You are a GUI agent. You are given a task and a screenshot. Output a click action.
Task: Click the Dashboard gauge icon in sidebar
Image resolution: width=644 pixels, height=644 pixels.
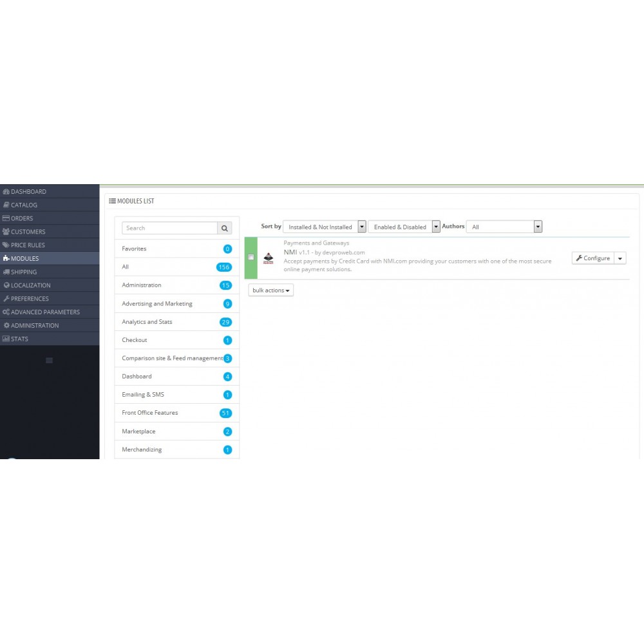(x=6, y=191)
